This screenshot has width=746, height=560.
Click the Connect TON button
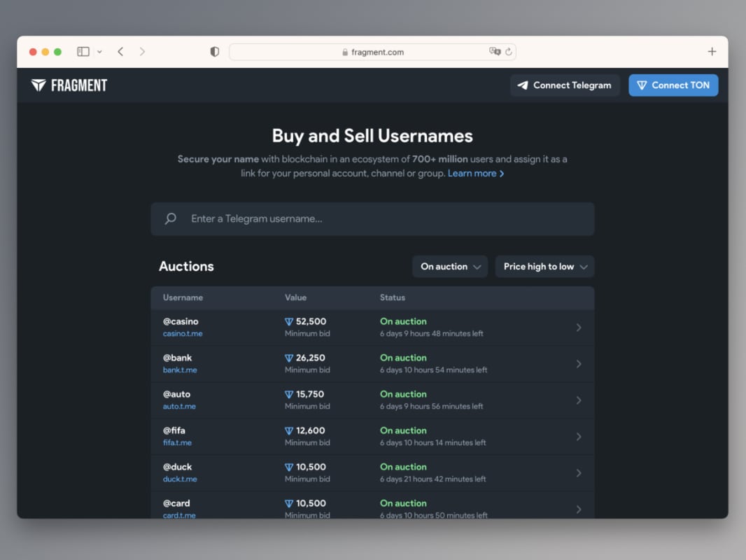(673, 85)
